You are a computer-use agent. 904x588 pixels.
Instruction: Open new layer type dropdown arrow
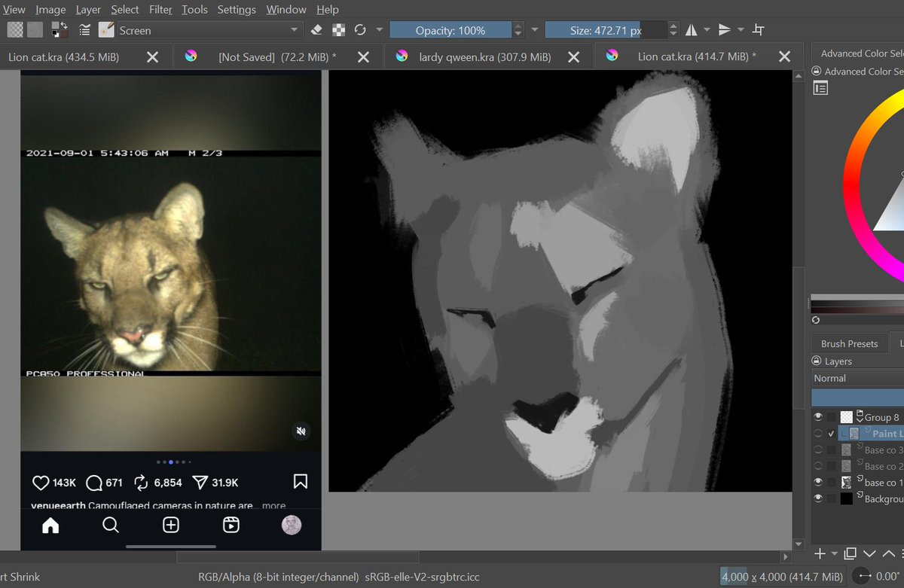(x=833, y=554)
